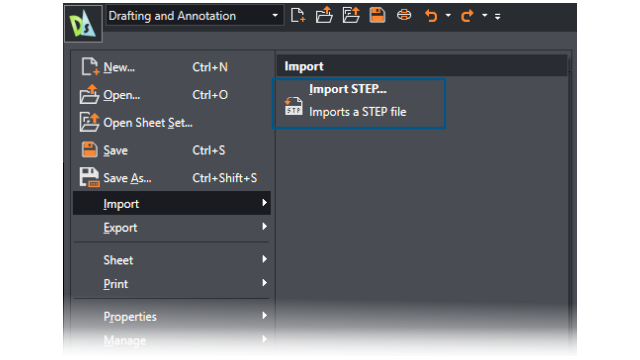Expand the Print submenu

point(172,284)
